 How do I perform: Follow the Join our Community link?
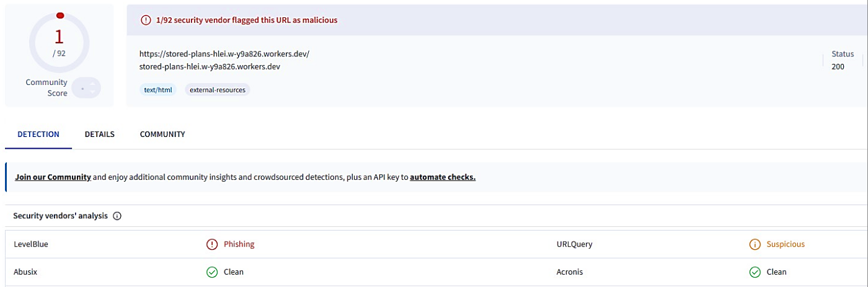(53, 177)
